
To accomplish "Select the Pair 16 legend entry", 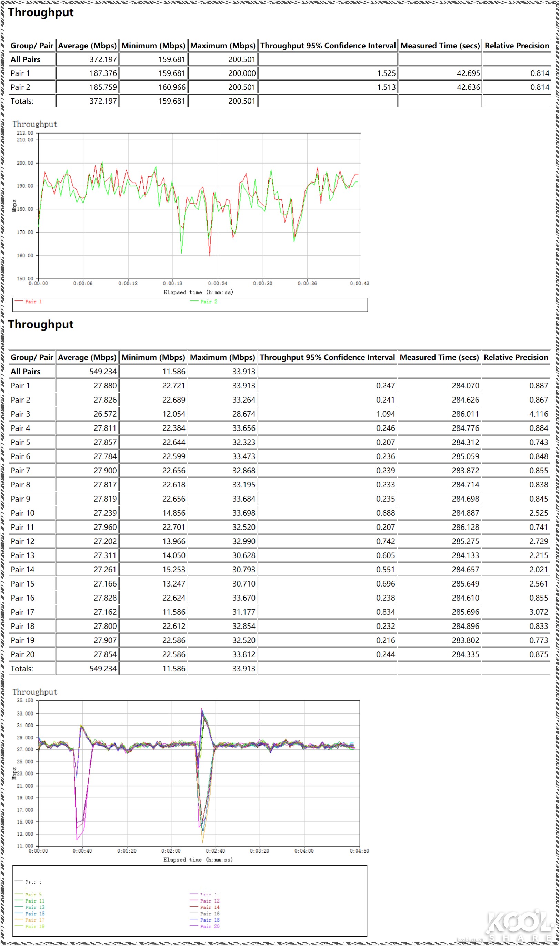I will tap(204, 914).
